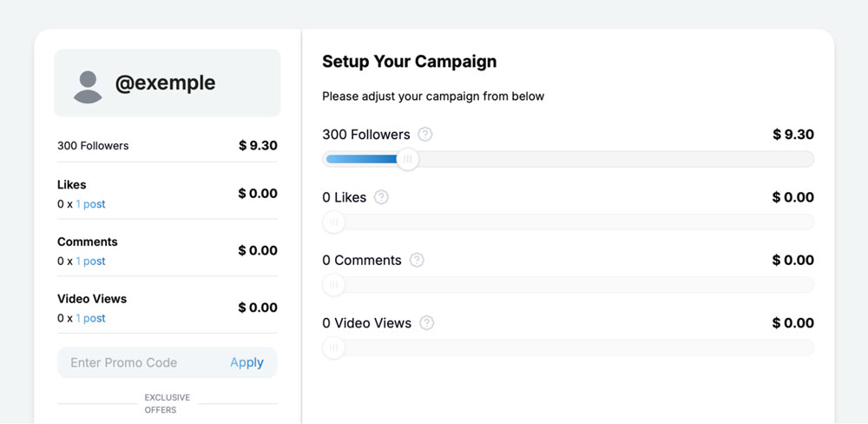Click the @exemple username text
Viewport: 868px width, 424px height.
point(165,83)
